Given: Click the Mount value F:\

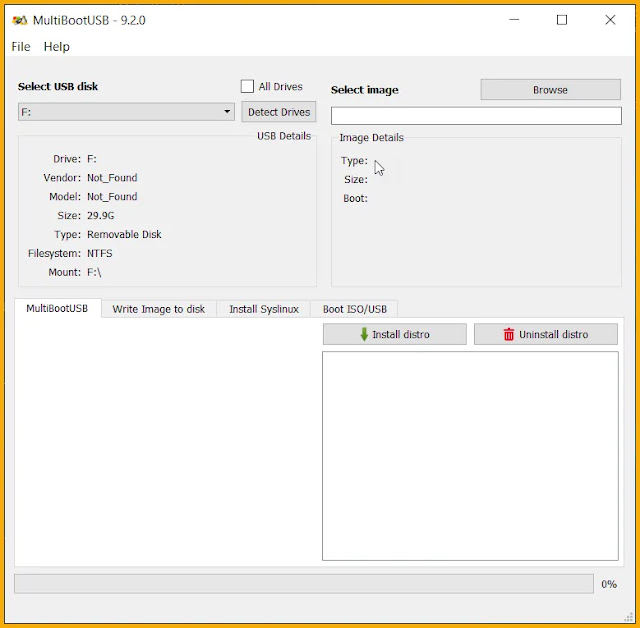Looking at the screenshot, I should click(x=94, y=272).
